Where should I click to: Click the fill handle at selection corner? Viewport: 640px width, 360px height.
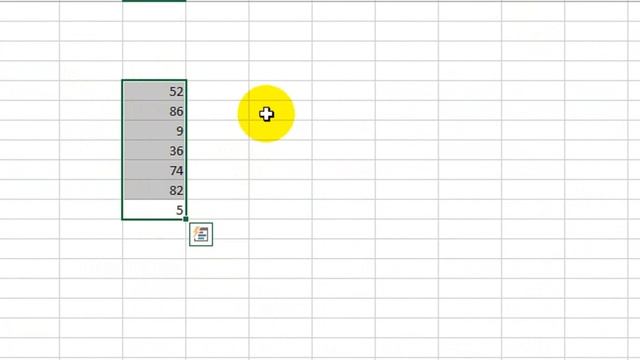tap(186, 219)
